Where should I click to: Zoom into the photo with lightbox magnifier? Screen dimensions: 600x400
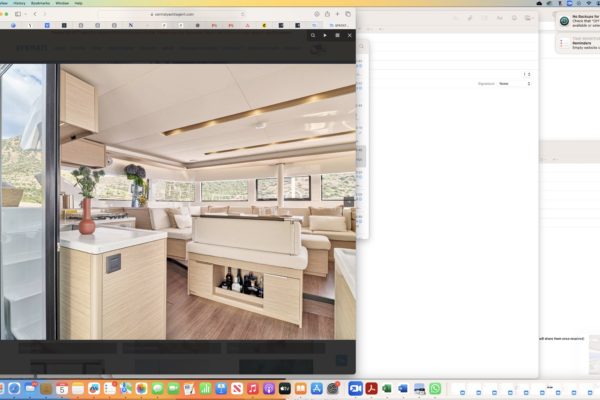[313, 35]
